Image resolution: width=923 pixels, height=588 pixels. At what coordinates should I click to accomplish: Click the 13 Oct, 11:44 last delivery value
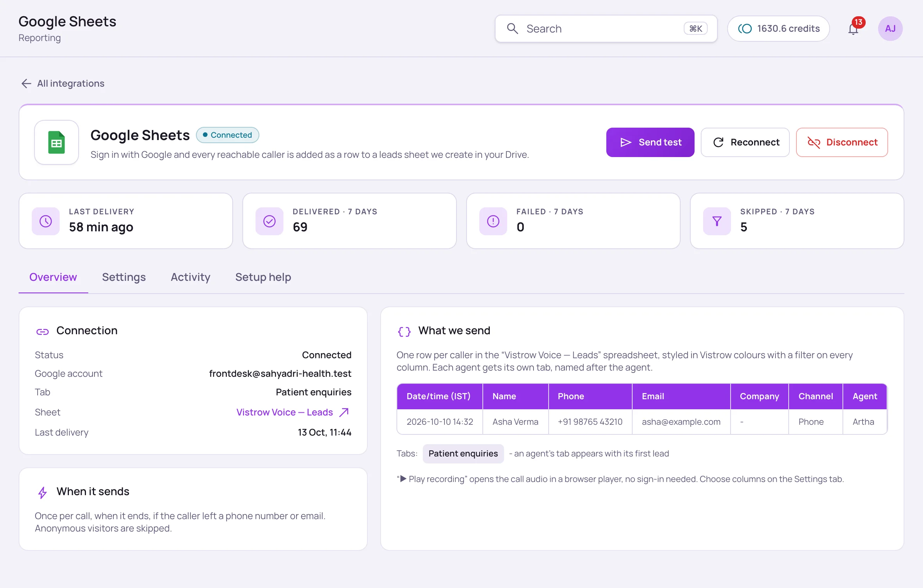(x=324, y=432)
